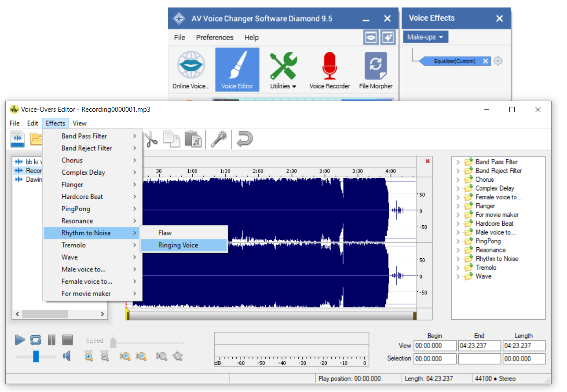567x392 pixels.
Task: Expand Flanger folder in effects tree
Action: click(x=458, y=206)
